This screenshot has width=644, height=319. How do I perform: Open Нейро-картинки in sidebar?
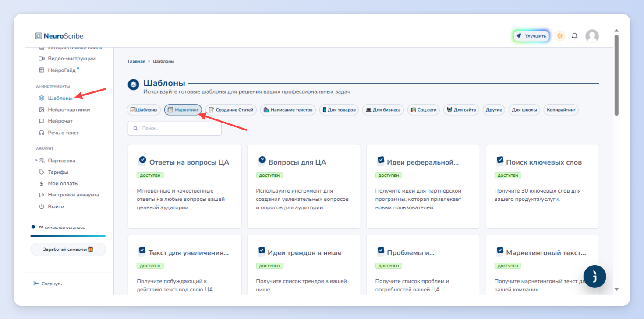[69, 109]
